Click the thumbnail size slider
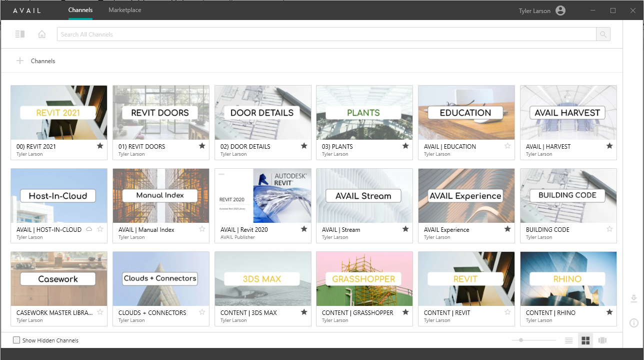This screenshot has width=644, height=360. tap(533, 340)
